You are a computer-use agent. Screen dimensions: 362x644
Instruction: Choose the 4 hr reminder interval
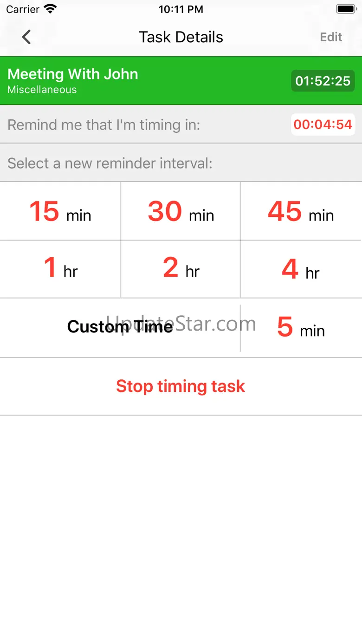(x=301, y=270)
